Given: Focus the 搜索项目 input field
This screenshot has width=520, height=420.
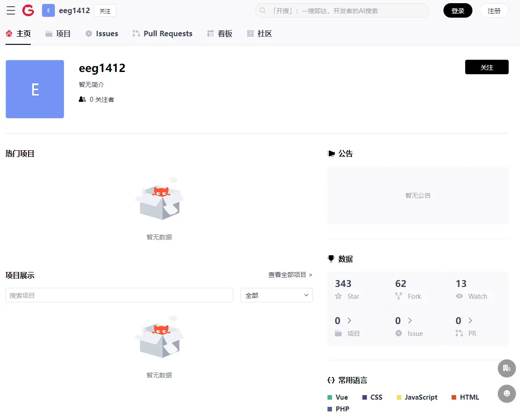Looking at the screenshot, I should pos(119,296).
